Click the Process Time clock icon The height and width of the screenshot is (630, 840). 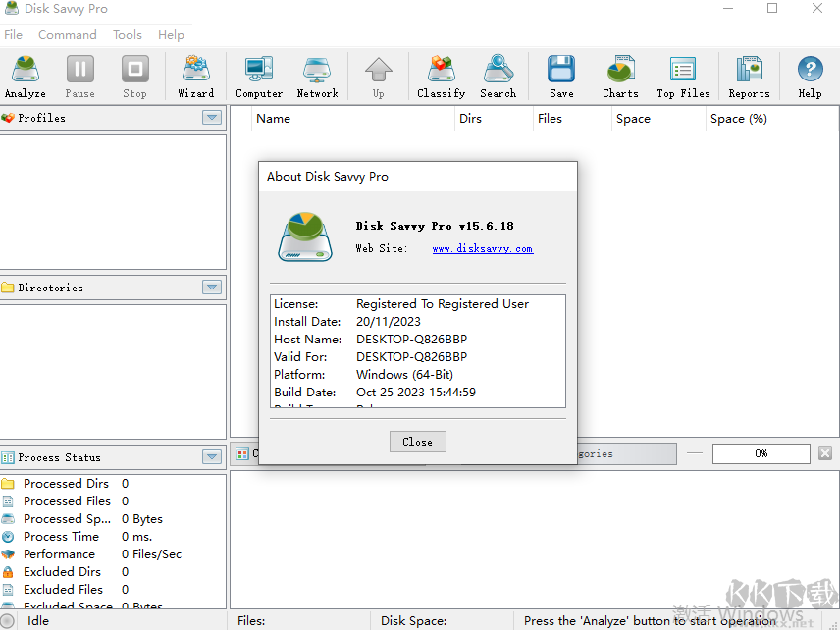tap(8, 537)
